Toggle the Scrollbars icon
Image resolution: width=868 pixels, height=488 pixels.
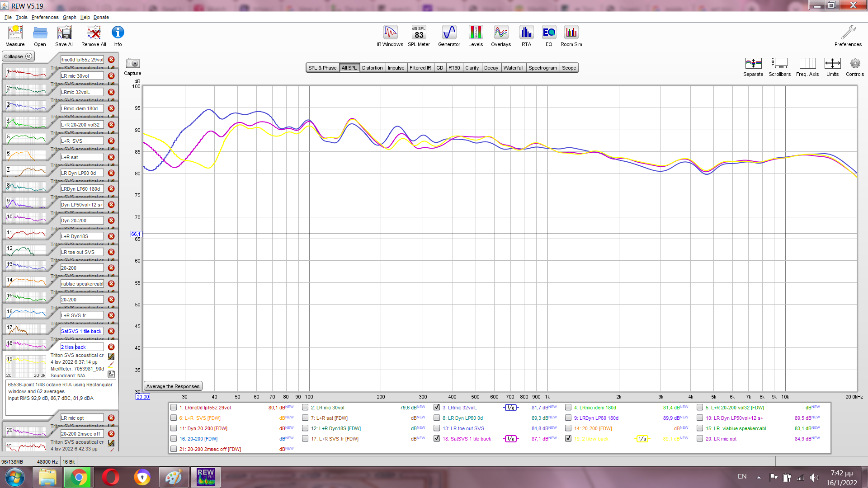click(779, 67)
